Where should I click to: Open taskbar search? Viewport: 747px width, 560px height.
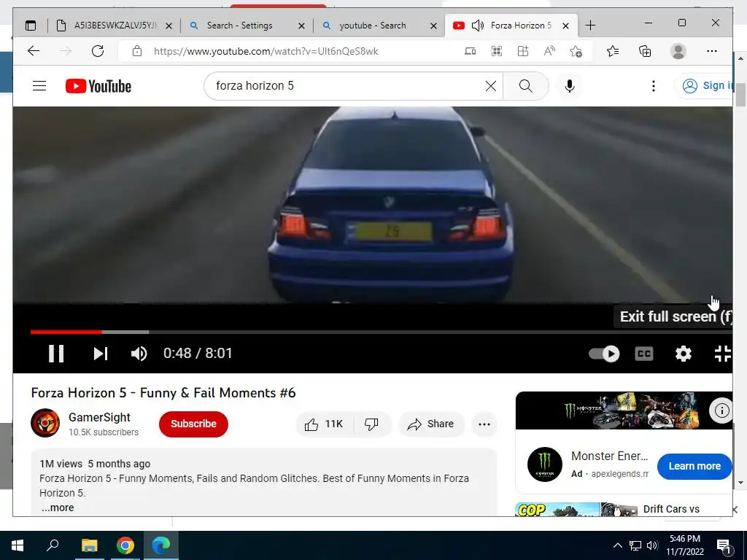click(53, 545)
